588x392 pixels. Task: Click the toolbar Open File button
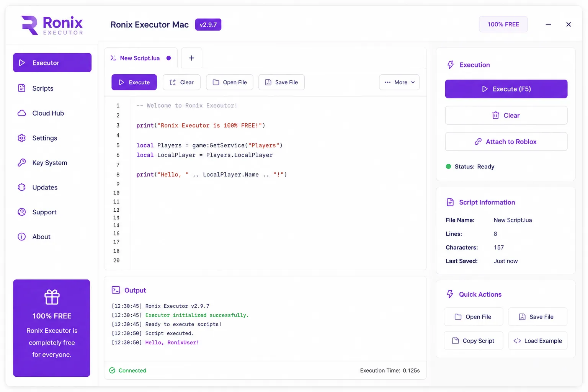tap(230, 82)
